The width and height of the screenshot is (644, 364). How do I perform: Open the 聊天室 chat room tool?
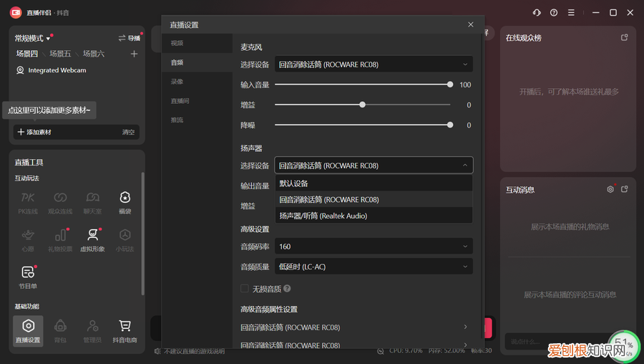(x=92, y=203)
